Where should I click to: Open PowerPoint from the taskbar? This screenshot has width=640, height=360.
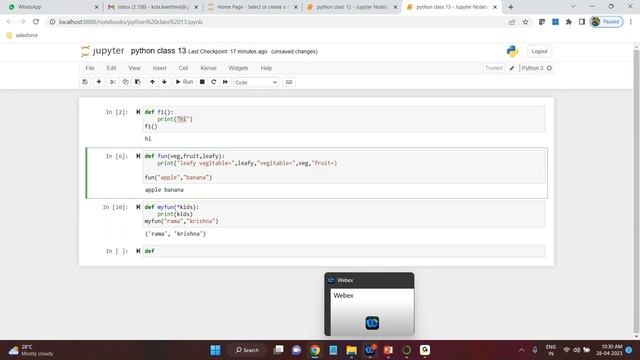(x=388, y=350)
